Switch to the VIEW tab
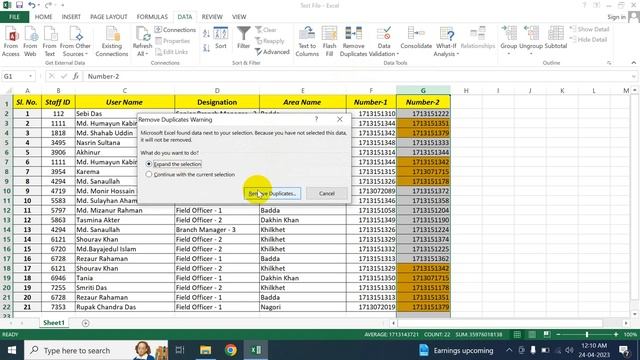The image size is (640, 360). (239, 17)
